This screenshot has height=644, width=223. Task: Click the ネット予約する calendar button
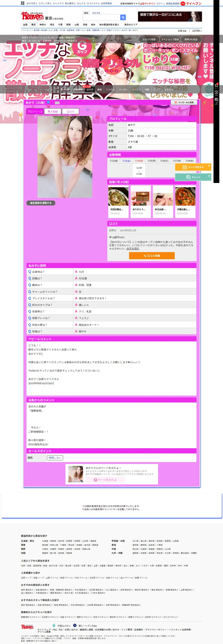tap(193, 167)
